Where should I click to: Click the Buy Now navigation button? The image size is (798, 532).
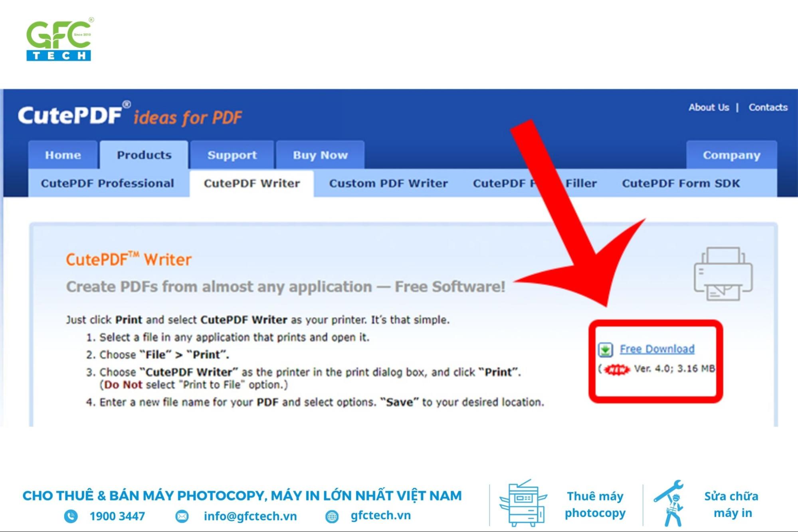click(x=319, y=155)
